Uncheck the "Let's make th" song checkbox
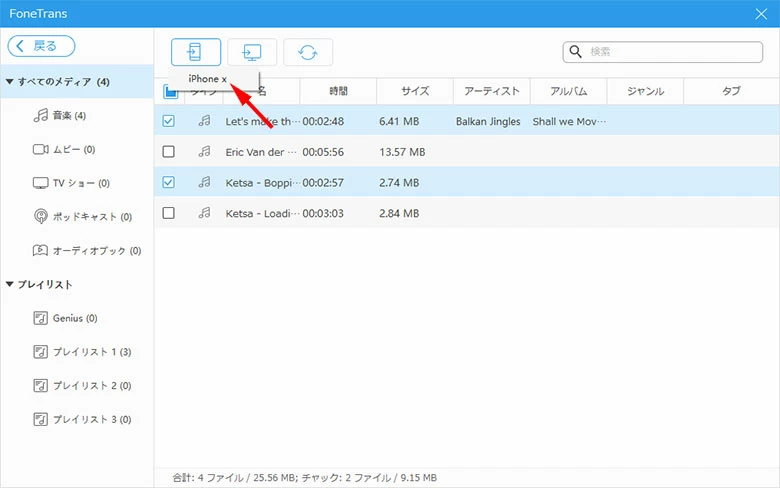 click(x=168, y=121)
